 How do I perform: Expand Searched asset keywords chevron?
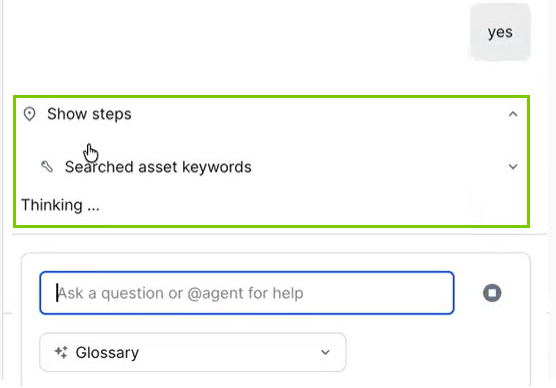513,167
